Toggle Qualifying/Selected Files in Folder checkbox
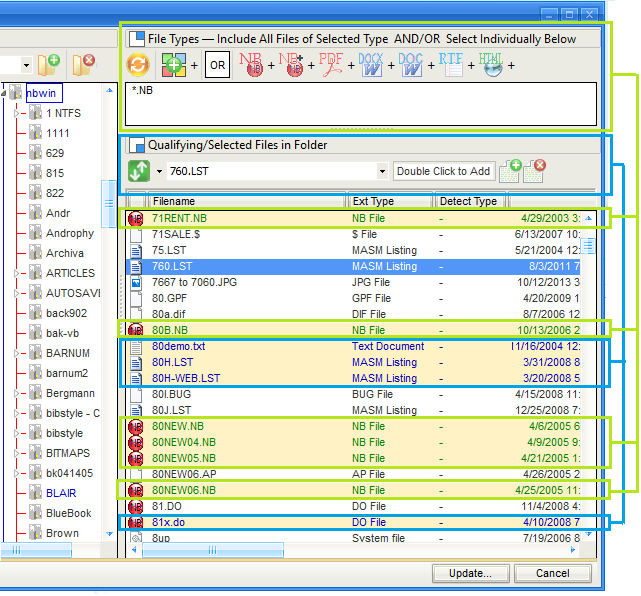This screenshot has height=596, width=641. point(138,145)
